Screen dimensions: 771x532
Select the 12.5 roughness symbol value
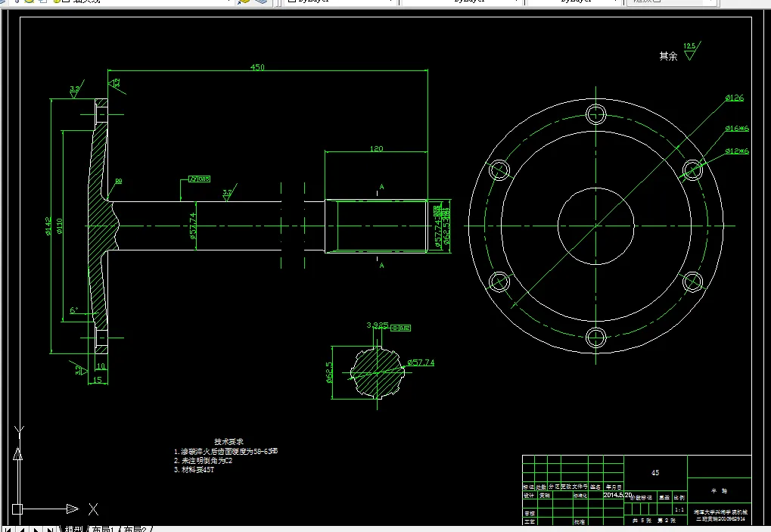coord(689,46)
